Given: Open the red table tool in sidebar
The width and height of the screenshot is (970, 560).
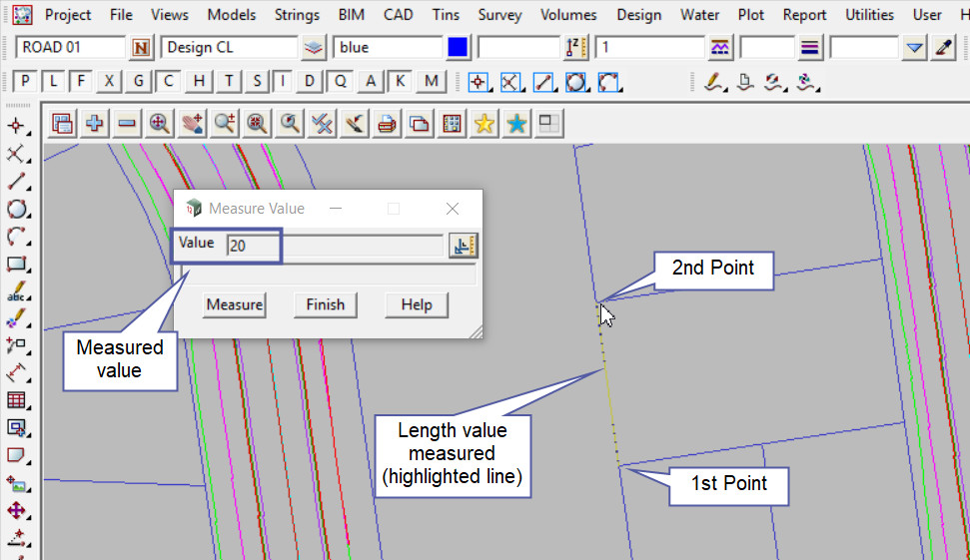Looking at the screenshot, I should [x=17, y=400].
